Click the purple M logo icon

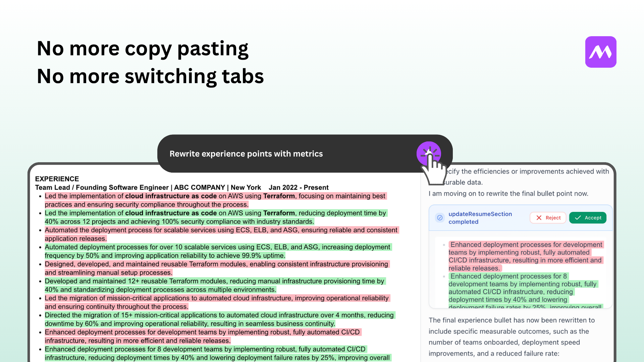click(600, 52)
